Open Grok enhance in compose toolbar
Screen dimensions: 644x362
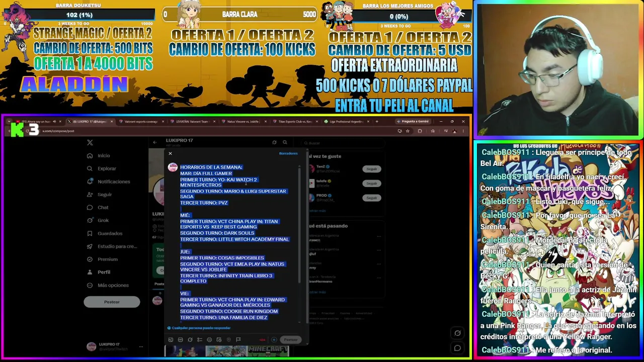190,340
